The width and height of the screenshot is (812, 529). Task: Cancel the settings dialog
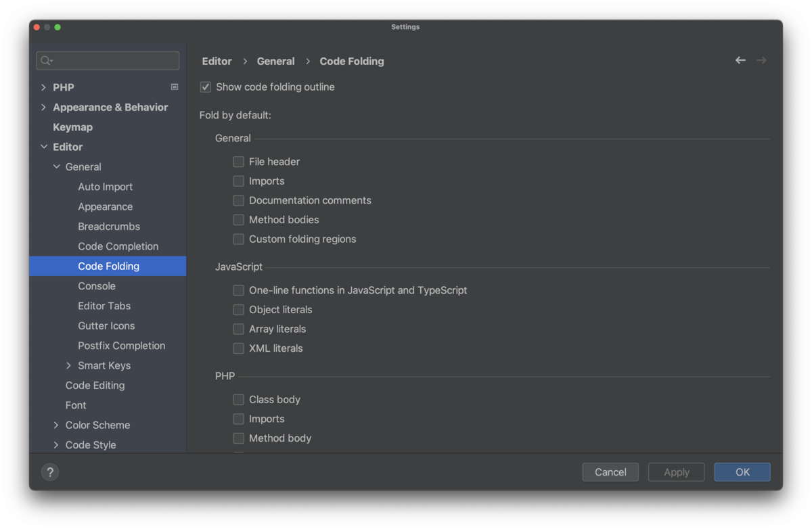[x=610, y=471]
